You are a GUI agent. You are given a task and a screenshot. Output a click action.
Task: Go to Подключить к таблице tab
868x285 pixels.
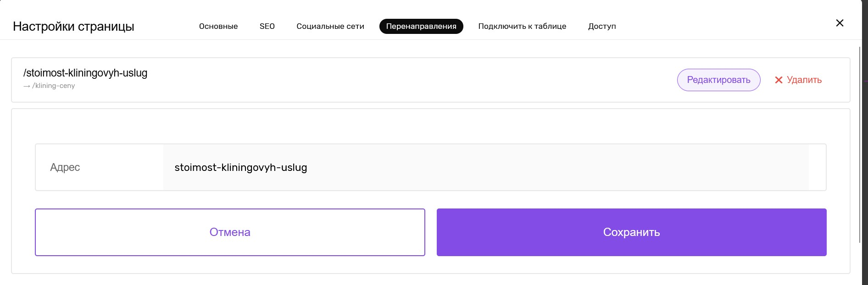coord(522,26)
